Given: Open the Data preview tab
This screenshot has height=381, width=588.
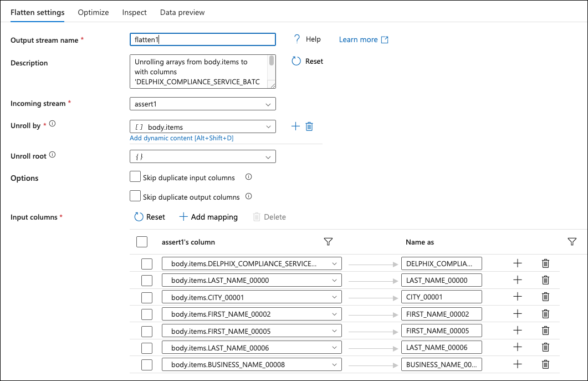Looking at the screenshot, I should coord(182,12).
